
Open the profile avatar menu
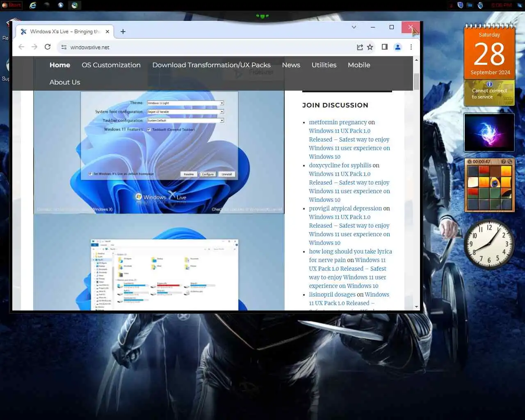(x=398, y=47)
